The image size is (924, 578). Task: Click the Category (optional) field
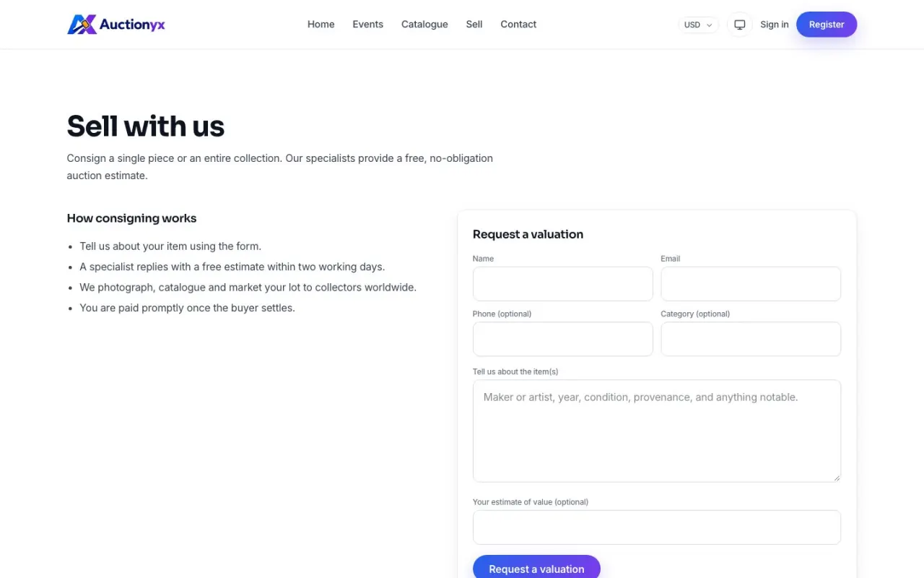pyautogui.click(x=751, y=339)
